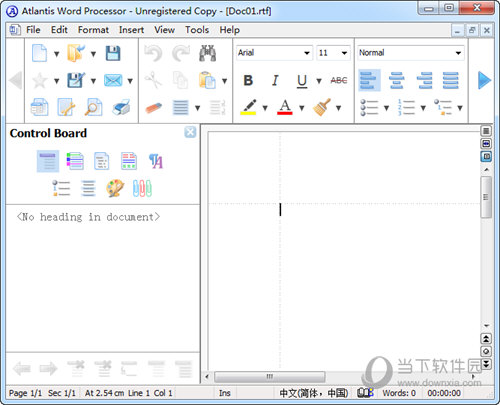Open the Find binoculars icon
The height and width of the screenshot is (405, 500).
click(208, 53)
